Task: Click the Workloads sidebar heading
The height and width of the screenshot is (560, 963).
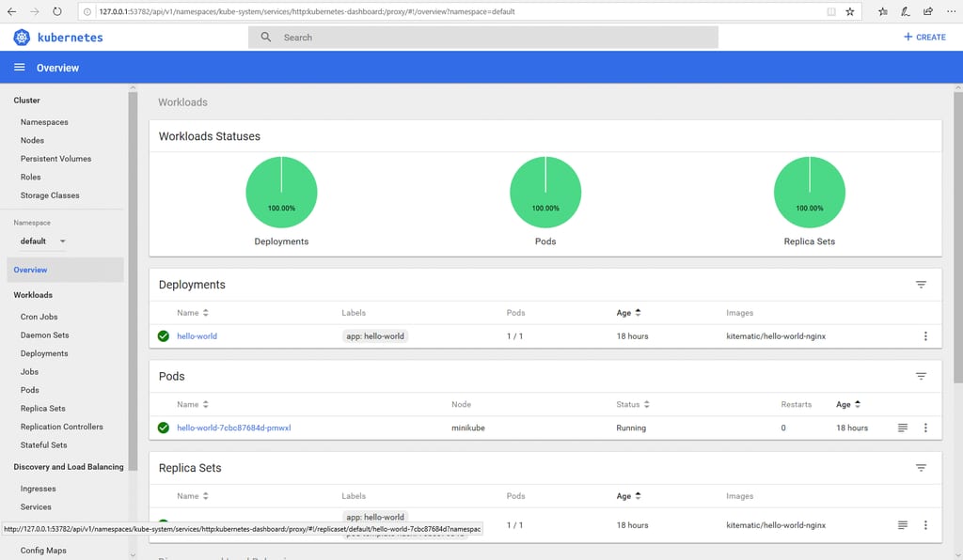Action: pyautogui.click(x=33, y=295)
